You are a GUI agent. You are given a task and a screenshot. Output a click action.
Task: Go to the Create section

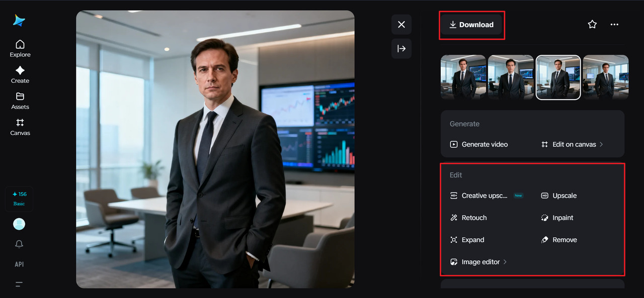20,74
